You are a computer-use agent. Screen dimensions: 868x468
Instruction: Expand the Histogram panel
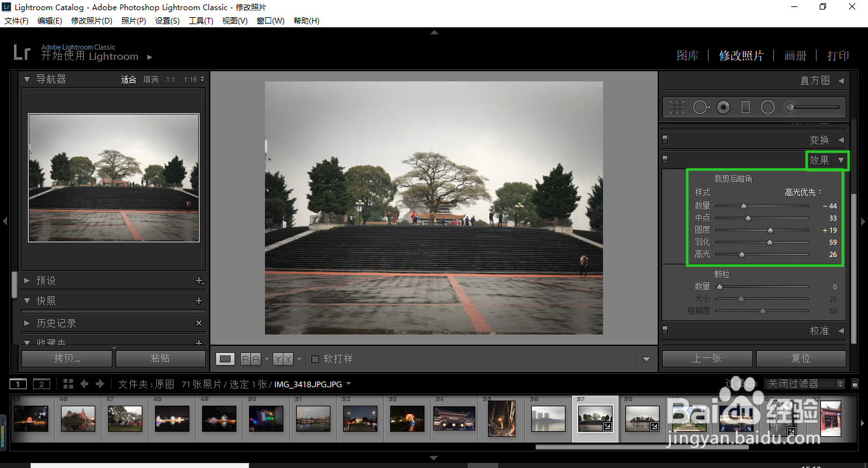tap(841, 81)
